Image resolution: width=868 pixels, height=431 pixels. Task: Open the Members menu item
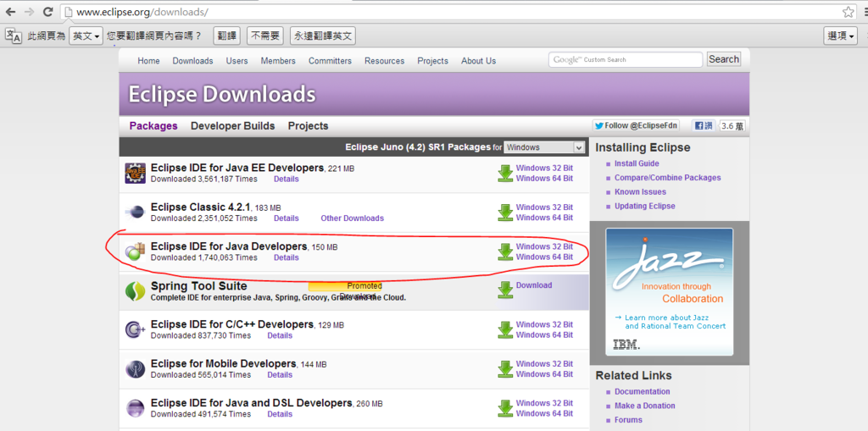(x=278, y=61)
